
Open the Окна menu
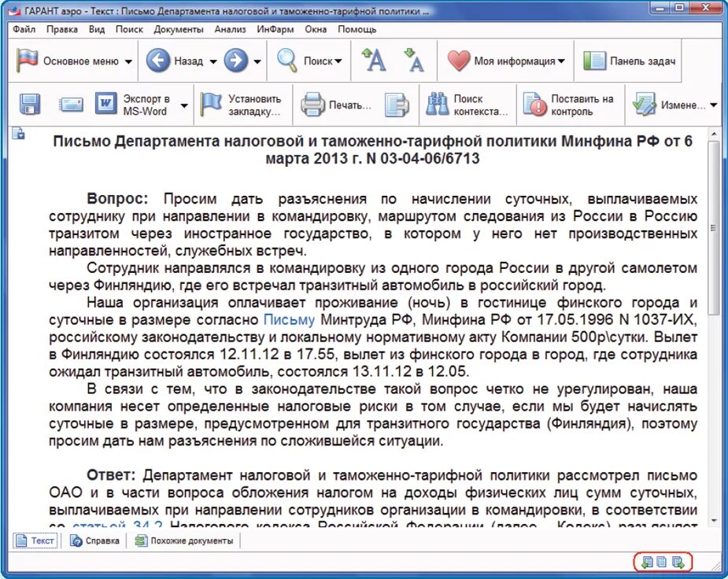click(x=316, y=29)
